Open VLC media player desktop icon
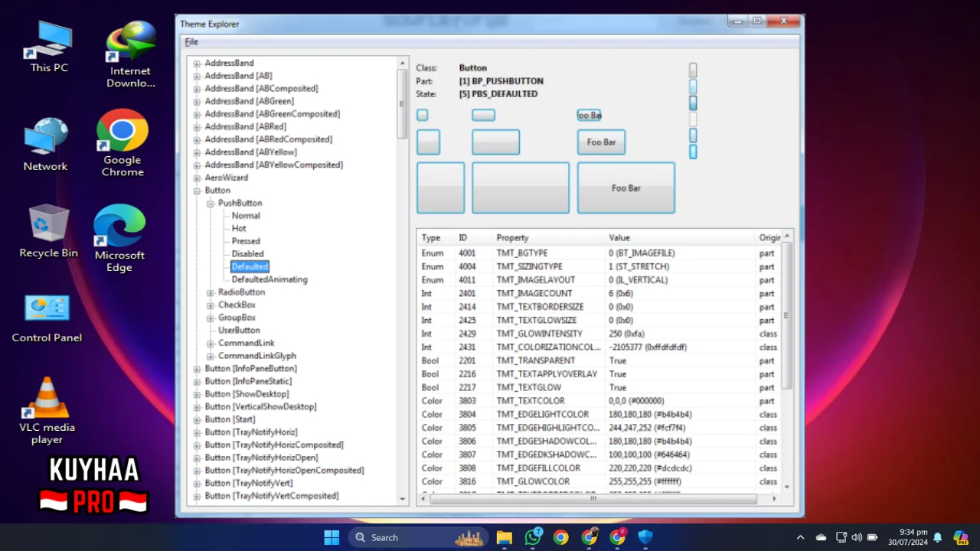 [x=47, y=411]
